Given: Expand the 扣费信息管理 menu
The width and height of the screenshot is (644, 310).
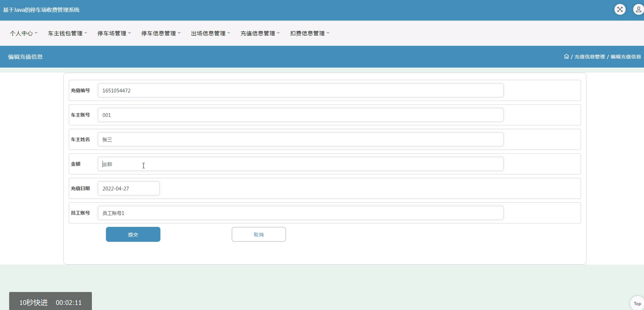Looking at the screenshot, I should [310, 33].
